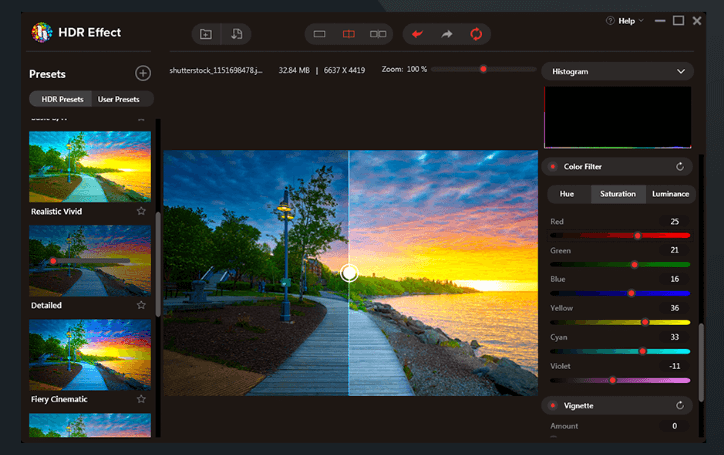The height and width of the screenshot is (455, 724).
Task: Expand the Histogram dropdown chevron
Action: click(x=681, y=72)
